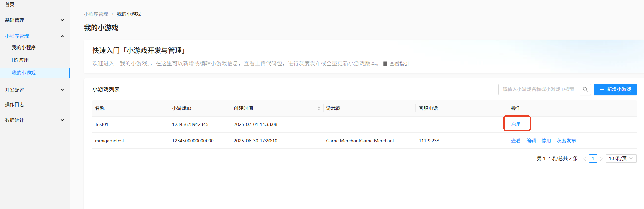Focus the mini game search input field

point(539,89)
